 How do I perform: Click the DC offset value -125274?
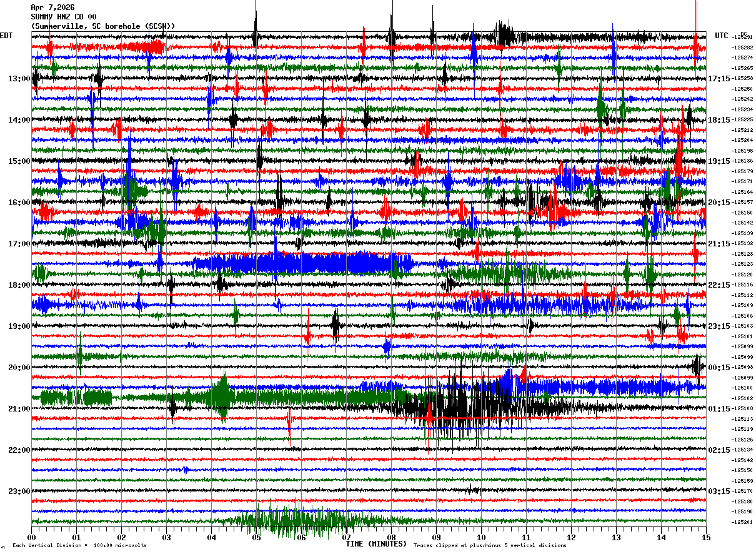(742, 58)
